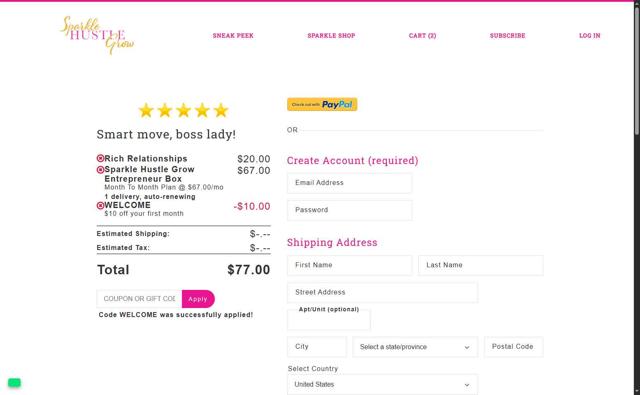Click the Street Address field
This screenshot has height=395, width=640.
click(382, 293)
